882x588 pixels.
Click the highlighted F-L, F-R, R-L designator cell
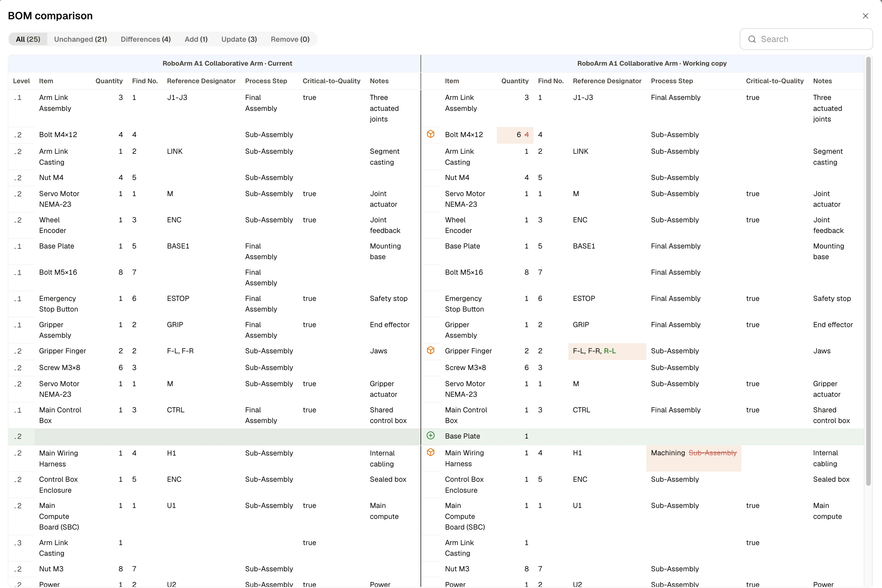pos(607,351)
